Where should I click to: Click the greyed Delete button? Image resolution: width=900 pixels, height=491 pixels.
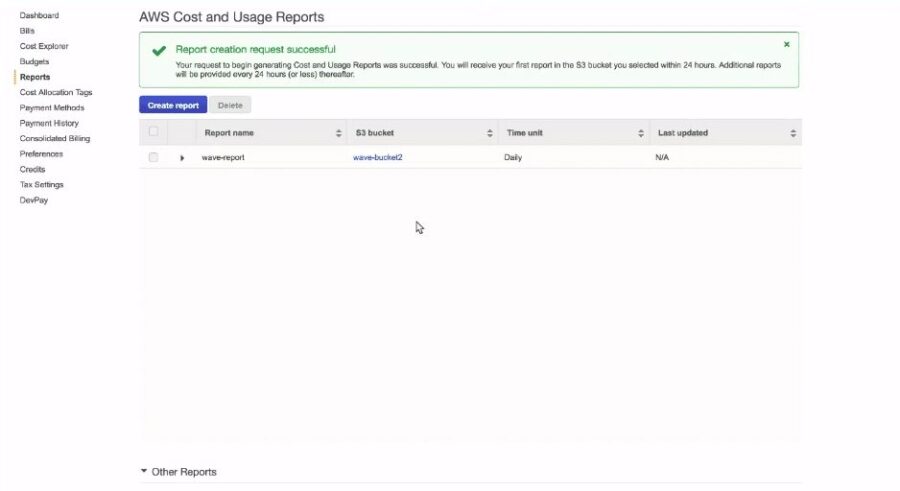click(x=230, y=105)
